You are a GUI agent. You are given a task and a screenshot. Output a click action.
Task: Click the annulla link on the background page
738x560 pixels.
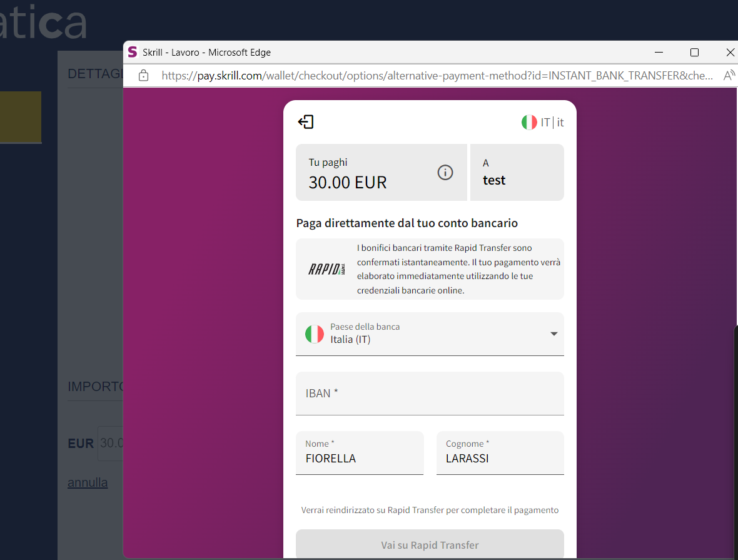88,483
